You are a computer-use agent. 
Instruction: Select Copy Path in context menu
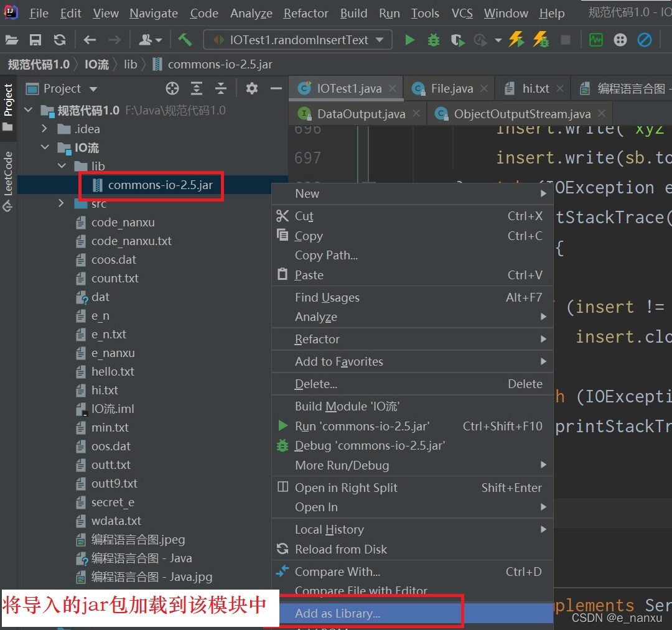[413, 255]
